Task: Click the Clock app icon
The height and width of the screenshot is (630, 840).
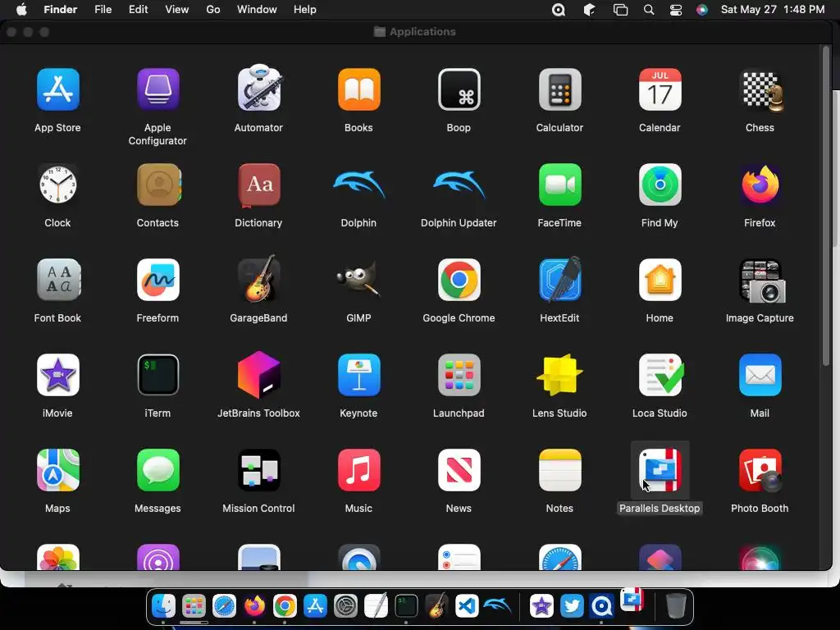Action: click(x=58, y=185)
